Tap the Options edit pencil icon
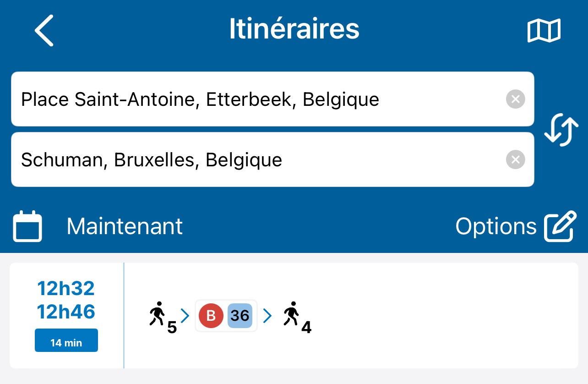The width and height of the screenshot is (588, 384). (560, 226)
